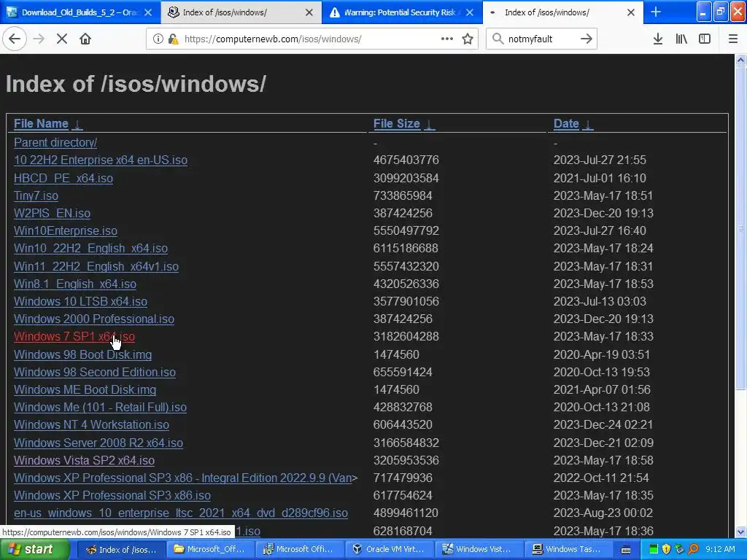
Task: Open the Firefox home page
Action: click(85, 39)
